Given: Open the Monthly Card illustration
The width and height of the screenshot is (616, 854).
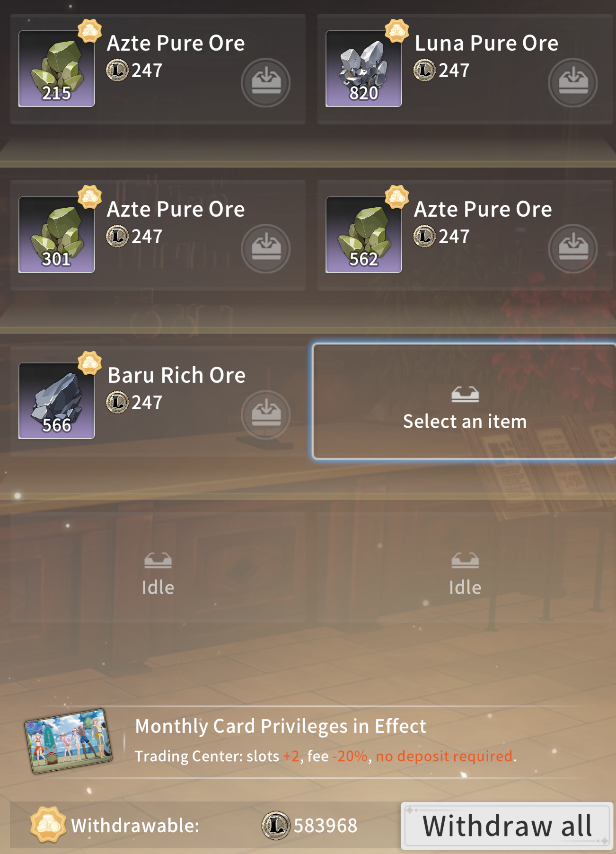Looking at the screenshot, I should tap(69, 741).
